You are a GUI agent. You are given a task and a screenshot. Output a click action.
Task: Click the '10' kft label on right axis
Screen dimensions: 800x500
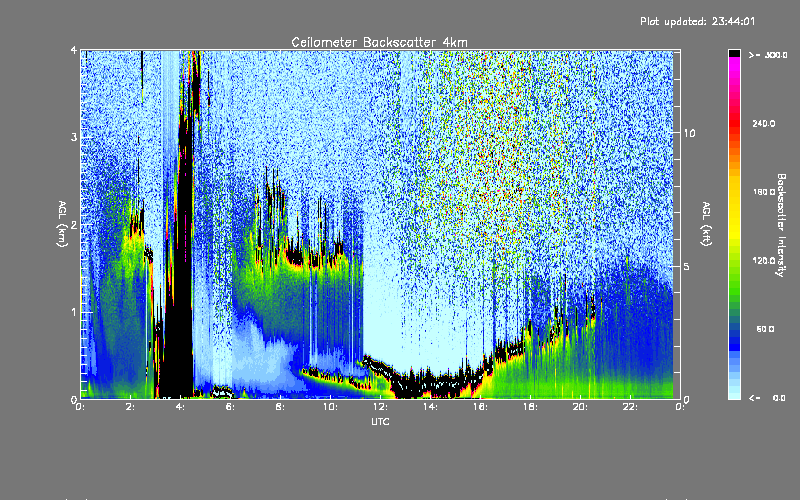pyautogui.click(x=689, y=133)
